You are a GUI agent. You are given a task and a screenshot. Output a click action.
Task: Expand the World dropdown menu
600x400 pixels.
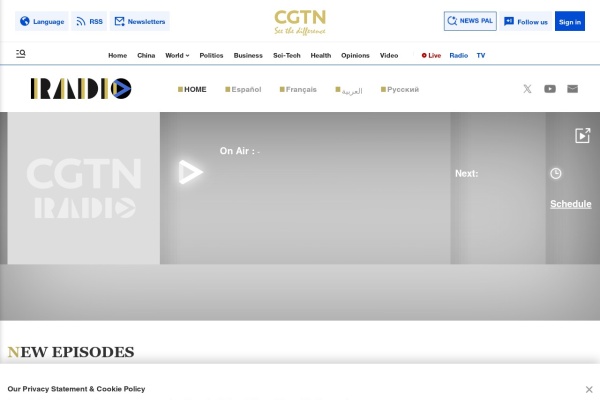pos(177,56)
